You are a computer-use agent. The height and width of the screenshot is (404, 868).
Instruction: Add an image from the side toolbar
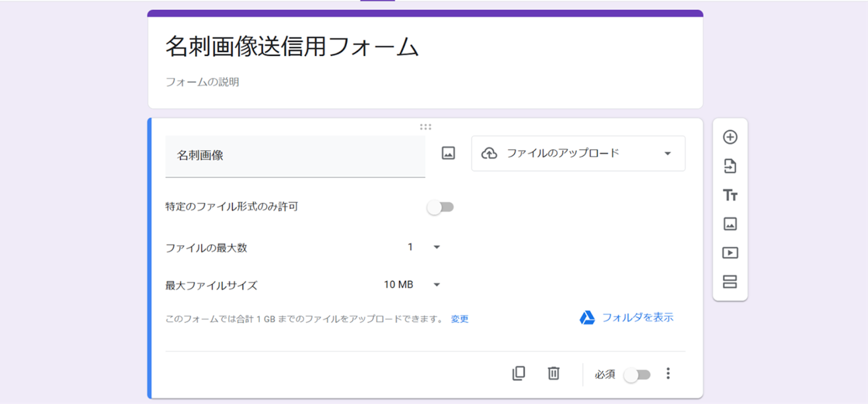730,224
